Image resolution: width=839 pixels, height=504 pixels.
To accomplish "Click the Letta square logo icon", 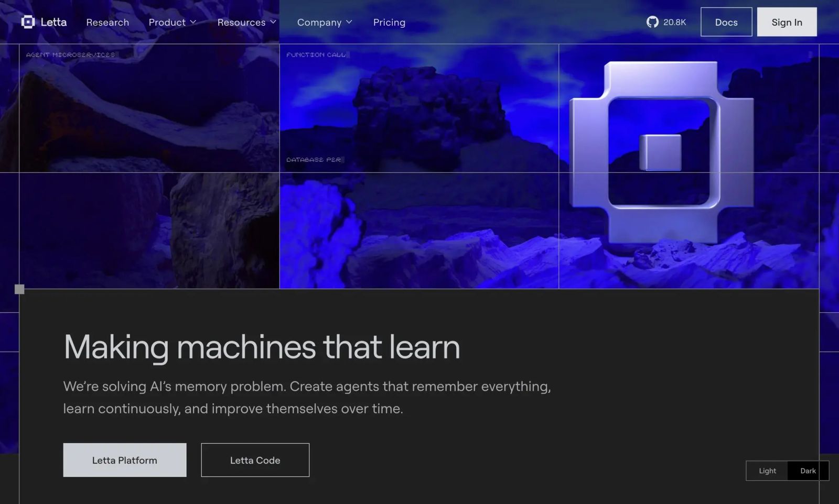I will (28, 22).
